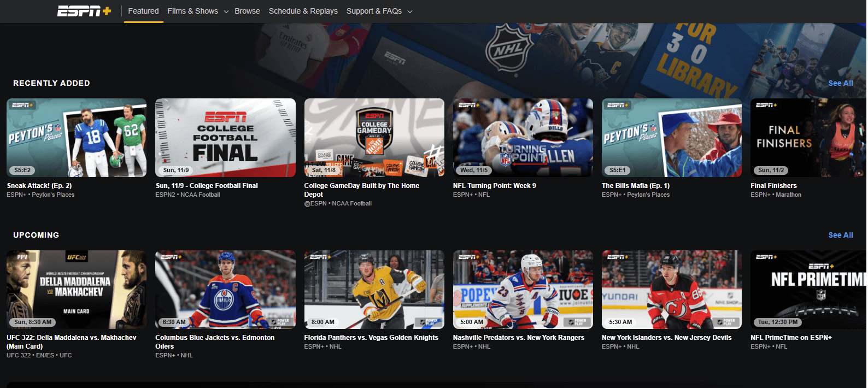
Task: Click 'ESPN2 • NCAA Football' subtitle
Action: click(187, 195)
